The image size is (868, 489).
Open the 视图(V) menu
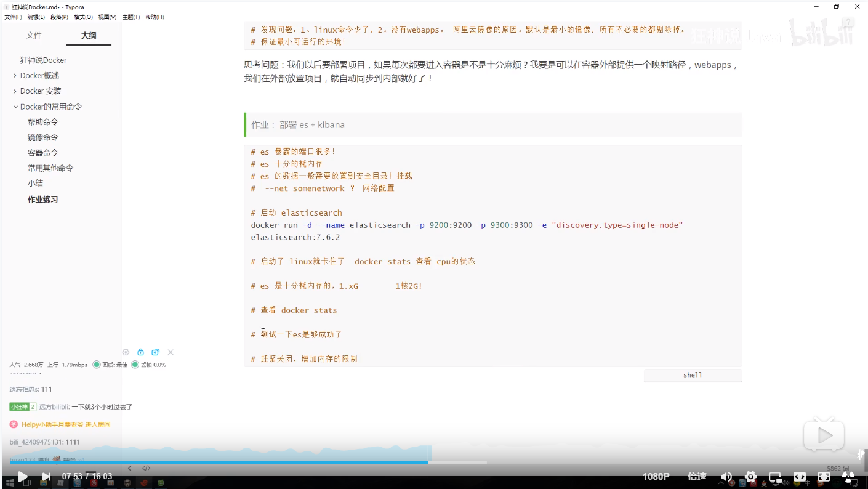point(107,17)
